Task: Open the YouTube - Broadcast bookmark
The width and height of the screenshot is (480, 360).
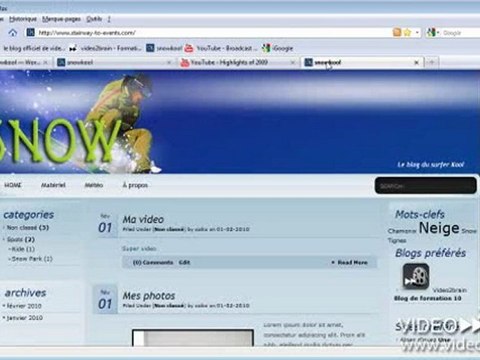Action: click(221, 48)
